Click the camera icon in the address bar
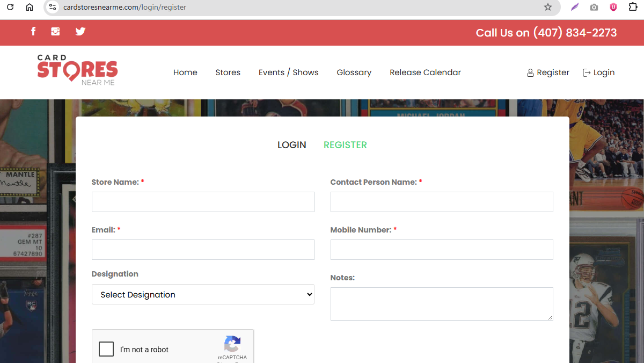Screen dimensions: 644x363 pos(594,8)
